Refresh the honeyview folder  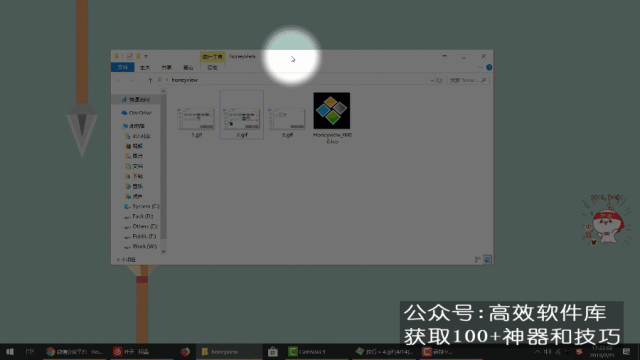(x=440, y=80)
